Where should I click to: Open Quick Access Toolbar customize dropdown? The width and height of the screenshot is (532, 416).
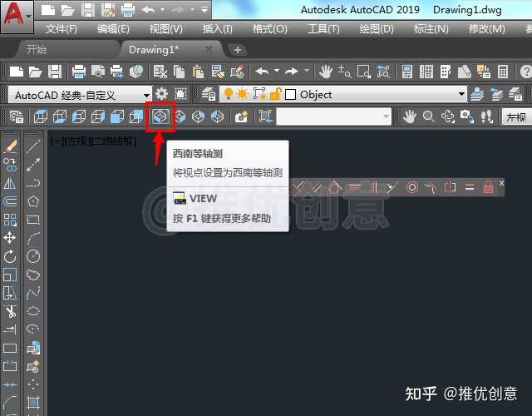[204, 10]
